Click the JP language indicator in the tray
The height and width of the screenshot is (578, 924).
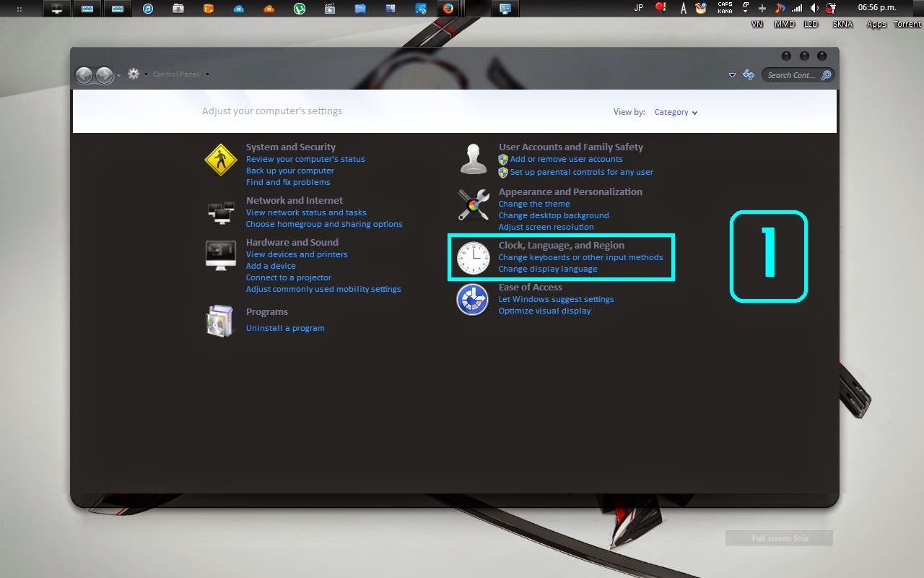point(638,7)
